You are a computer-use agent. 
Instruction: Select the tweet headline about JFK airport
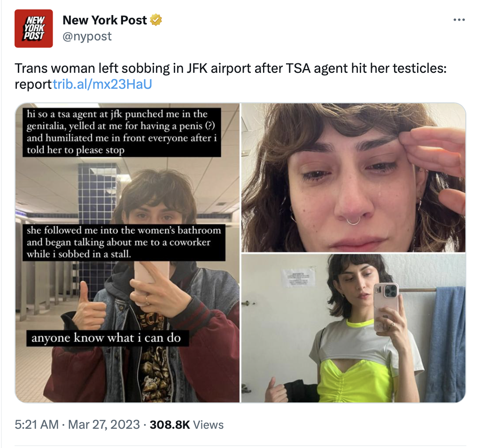click(x=231, y=76)
